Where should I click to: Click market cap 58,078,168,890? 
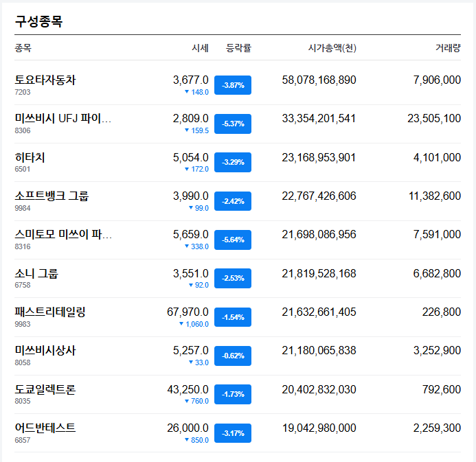click(319, 80)
